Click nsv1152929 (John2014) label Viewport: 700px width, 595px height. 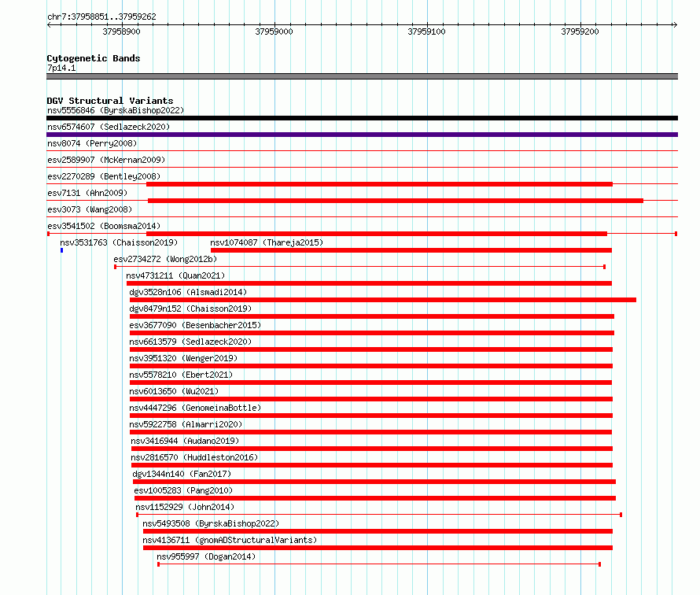pyautogui.click(x=185, y=507)
